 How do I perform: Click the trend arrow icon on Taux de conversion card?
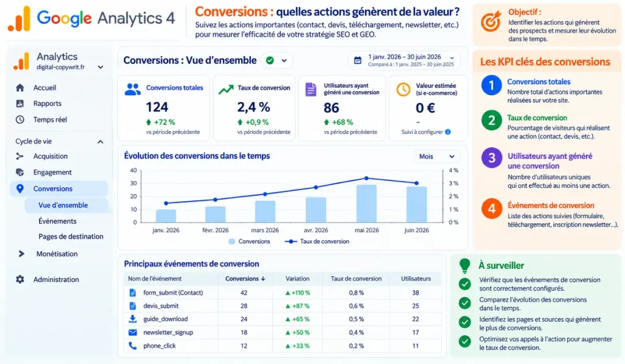click(x=226, y=90)
